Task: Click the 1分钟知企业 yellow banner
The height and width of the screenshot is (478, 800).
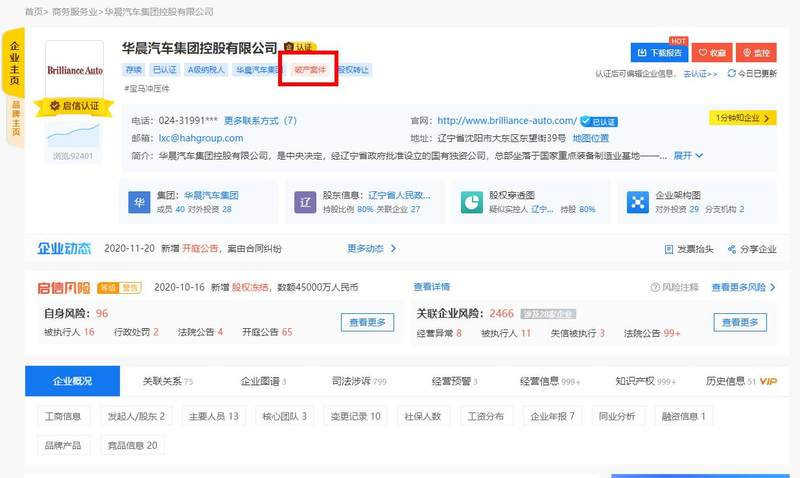Action: click(742, 118)
